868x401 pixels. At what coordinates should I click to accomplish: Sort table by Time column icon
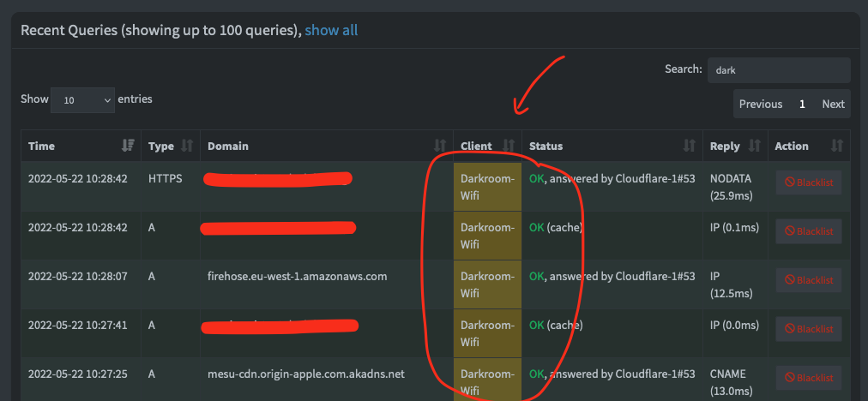click(x=129, y=146)
